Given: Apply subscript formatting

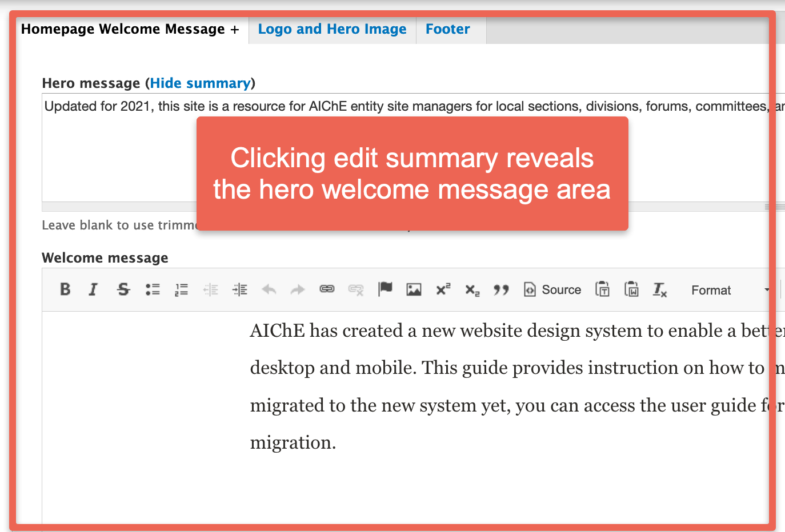Looking at the screenshot, I should pos(472,290).
